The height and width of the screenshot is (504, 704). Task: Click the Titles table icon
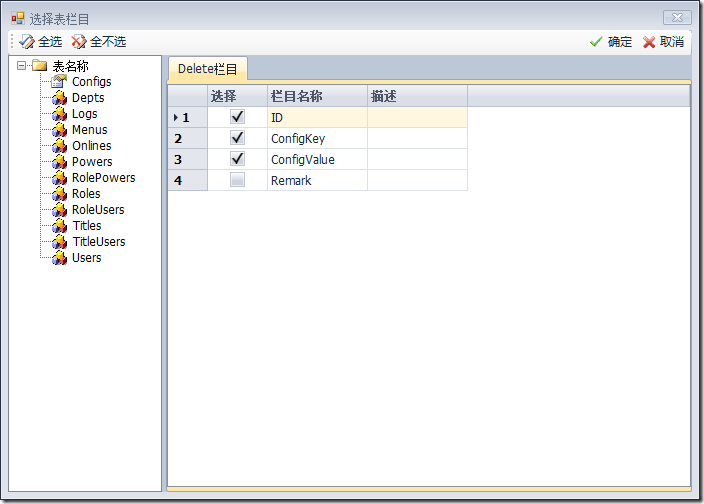pyautogui.click(x=59, y=226)
